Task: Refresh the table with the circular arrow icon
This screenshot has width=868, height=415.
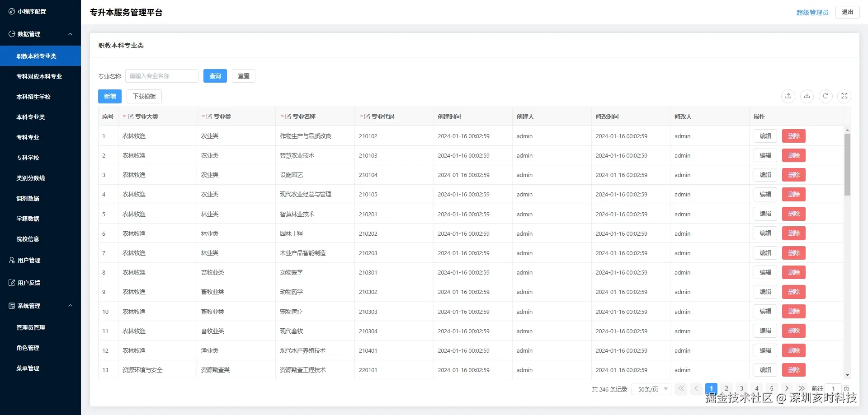Action: 826,96
